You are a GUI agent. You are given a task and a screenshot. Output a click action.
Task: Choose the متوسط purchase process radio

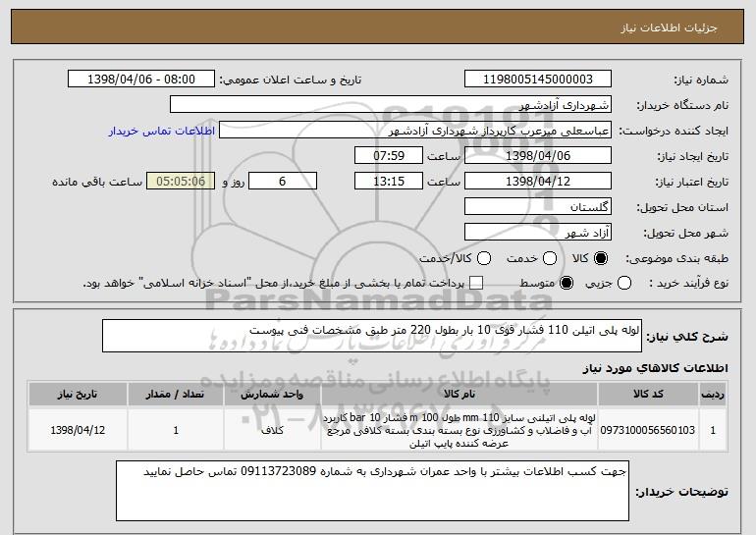coord(567,283)
